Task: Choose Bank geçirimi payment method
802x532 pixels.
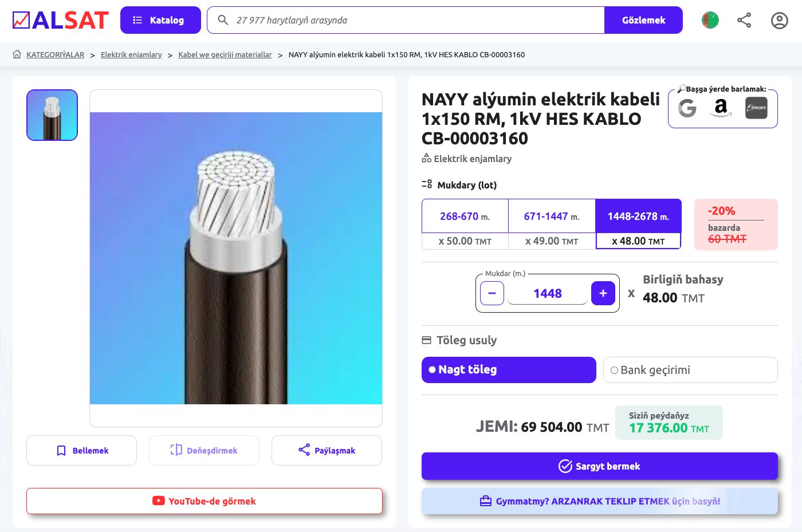Action: pos(690,370)
